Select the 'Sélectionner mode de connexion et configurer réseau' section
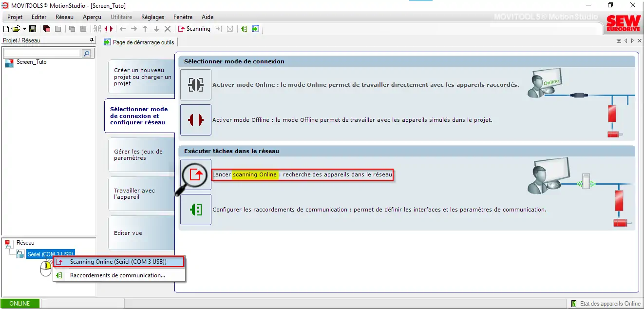Screen dimensions: 644x309 coord(139,116)
